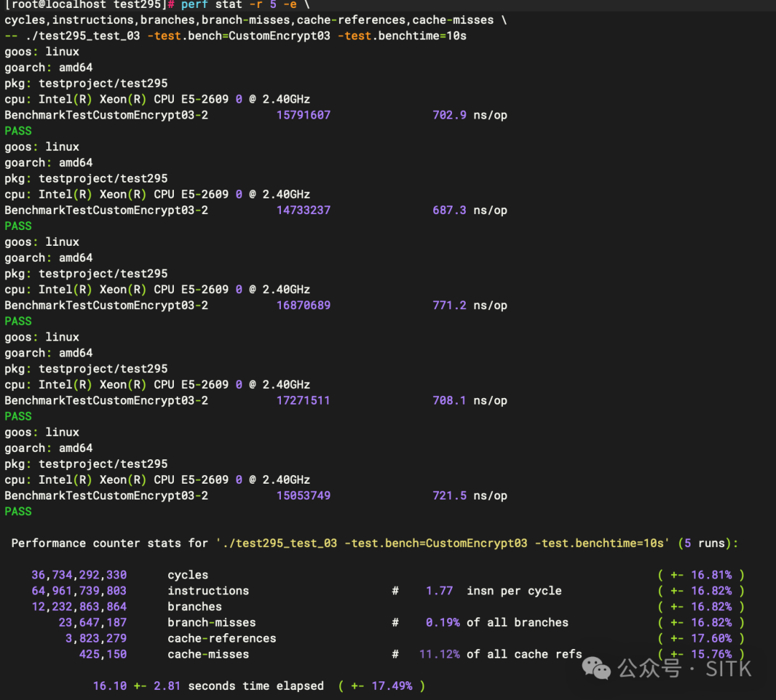Click the 11.12% of all cache refs text
This screenshot has width=776, height=700.
point(502,654)
